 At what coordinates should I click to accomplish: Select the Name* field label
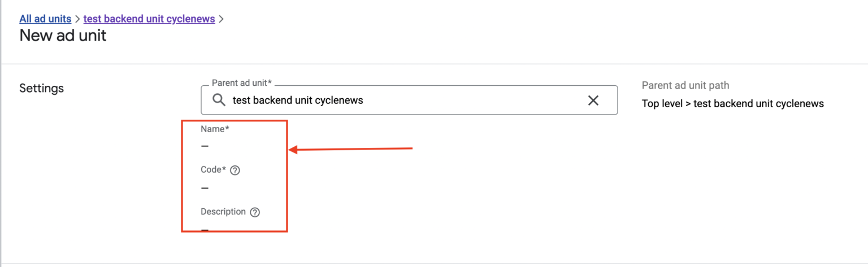pyautogui.click(x=215, y=129)
